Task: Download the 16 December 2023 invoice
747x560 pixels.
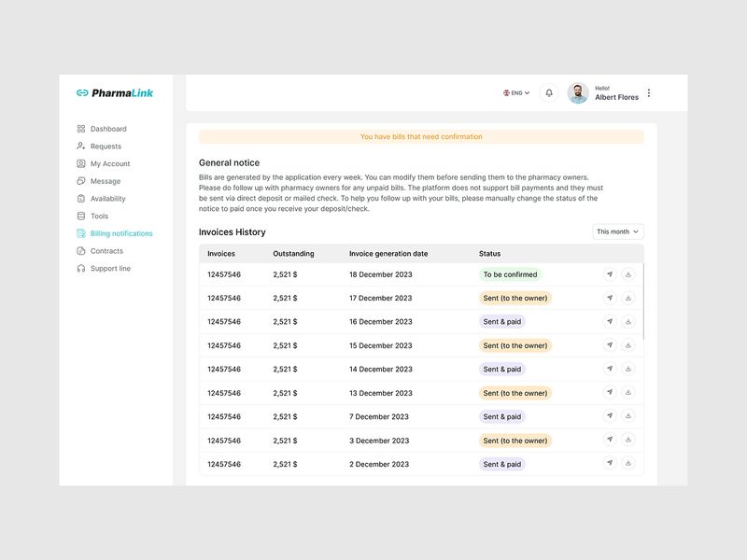Action: tap(628, 321)
